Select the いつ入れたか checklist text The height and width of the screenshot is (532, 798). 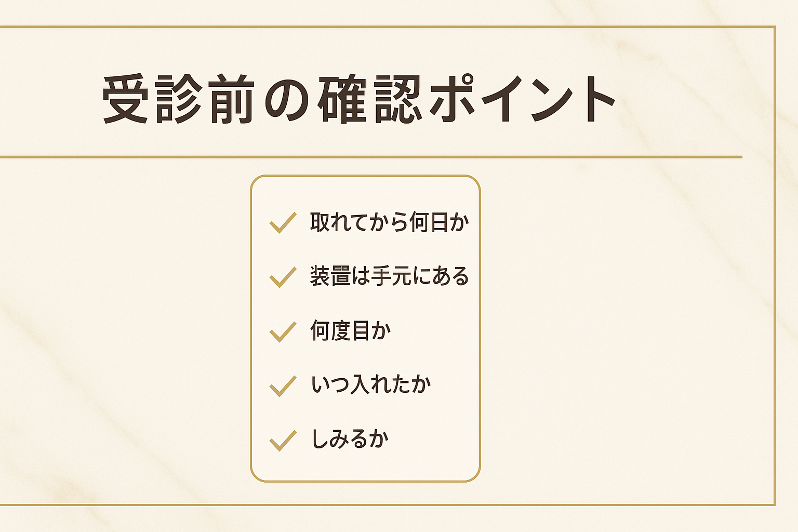tap(370, 385)
